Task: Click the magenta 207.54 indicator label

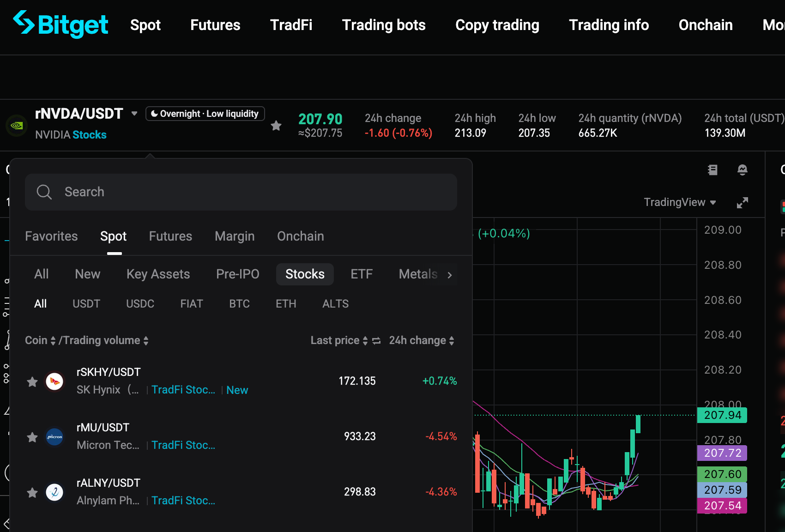Action: coord(722,506)
